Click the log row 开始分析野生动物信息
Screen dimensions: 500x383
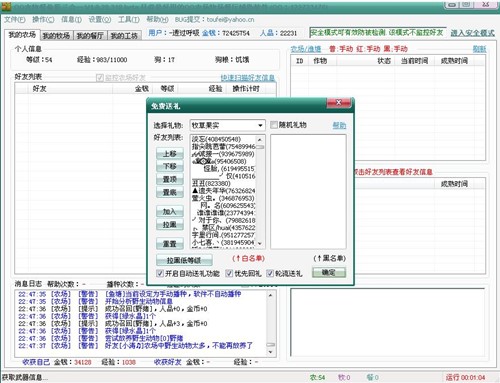tap(95, 301)
